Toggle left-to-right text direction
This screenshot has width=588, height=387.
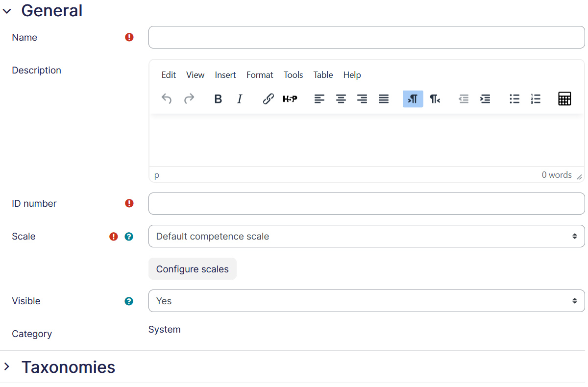point(413,99)
